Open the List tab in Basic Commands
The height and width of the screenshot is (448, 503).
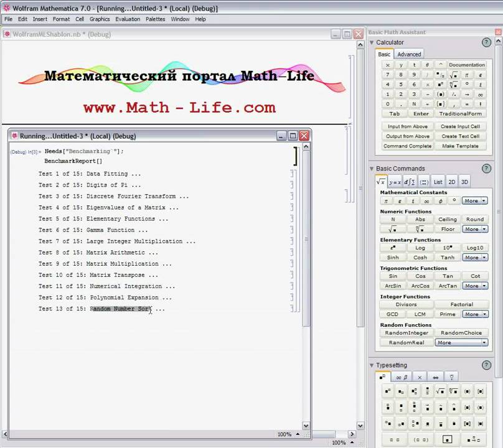438,182
